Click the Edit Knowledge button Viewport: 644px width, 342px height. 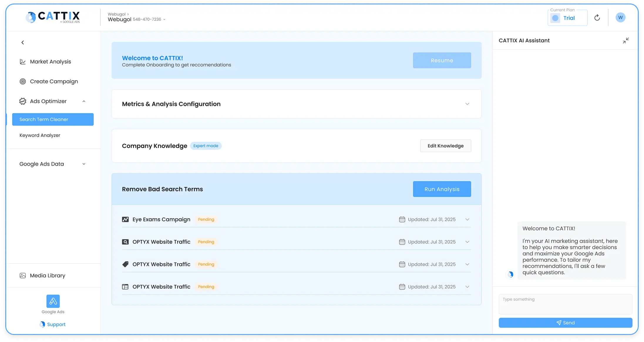click(x=445, y=145)
